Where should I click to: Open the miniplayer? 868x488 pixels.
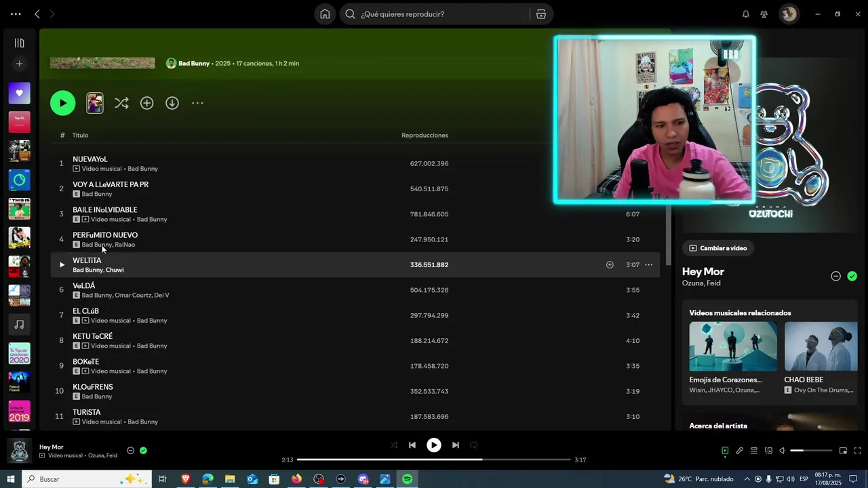coord(843,451)
